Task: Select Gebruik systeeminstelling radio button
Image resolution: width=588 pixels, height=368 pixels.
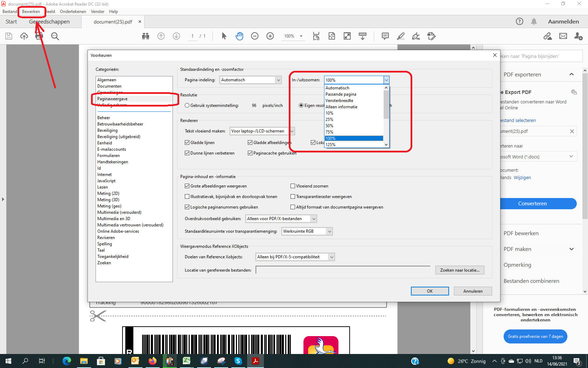Action: click(187, 105)
